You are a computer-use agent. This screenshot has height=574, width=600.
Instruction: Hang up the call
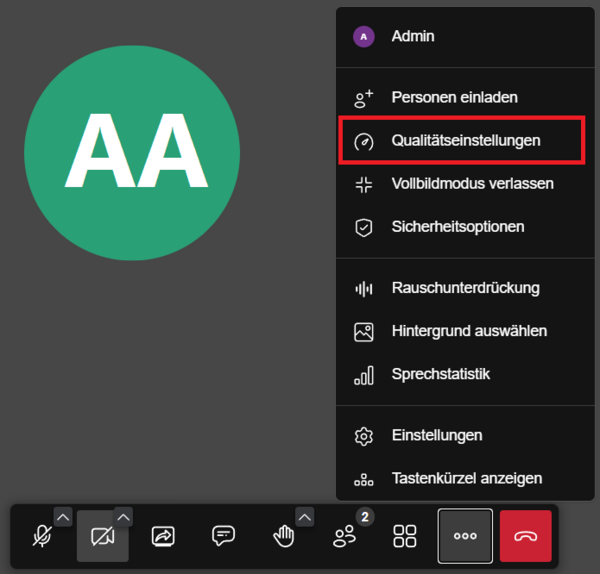[526, 536]
